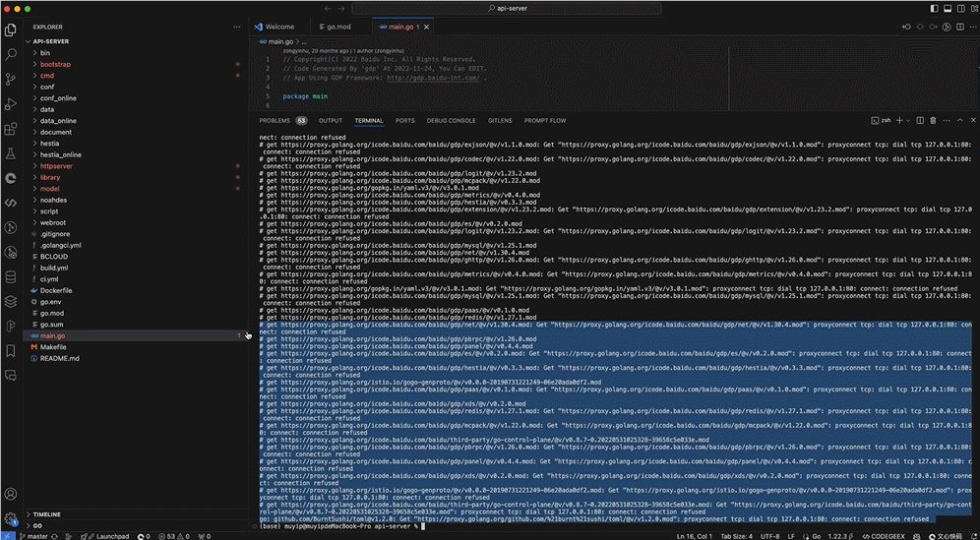Go back in navigation history
The height and width of the screenshot is (540, 980).
(x=328, y=9)
